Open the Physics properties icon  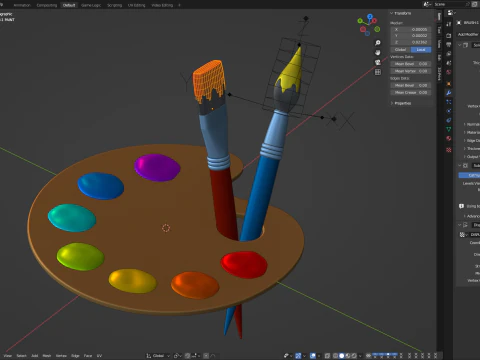(449, 111)
